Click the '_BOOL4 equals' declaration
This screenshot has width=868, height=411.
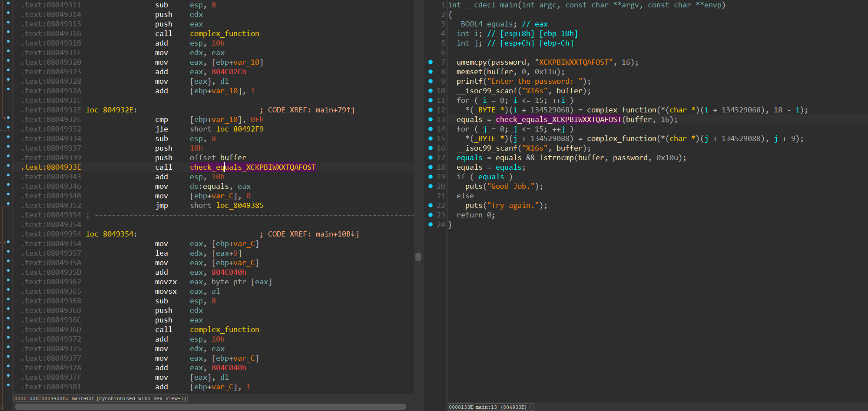pyautogui.click(x=487, y=24)
